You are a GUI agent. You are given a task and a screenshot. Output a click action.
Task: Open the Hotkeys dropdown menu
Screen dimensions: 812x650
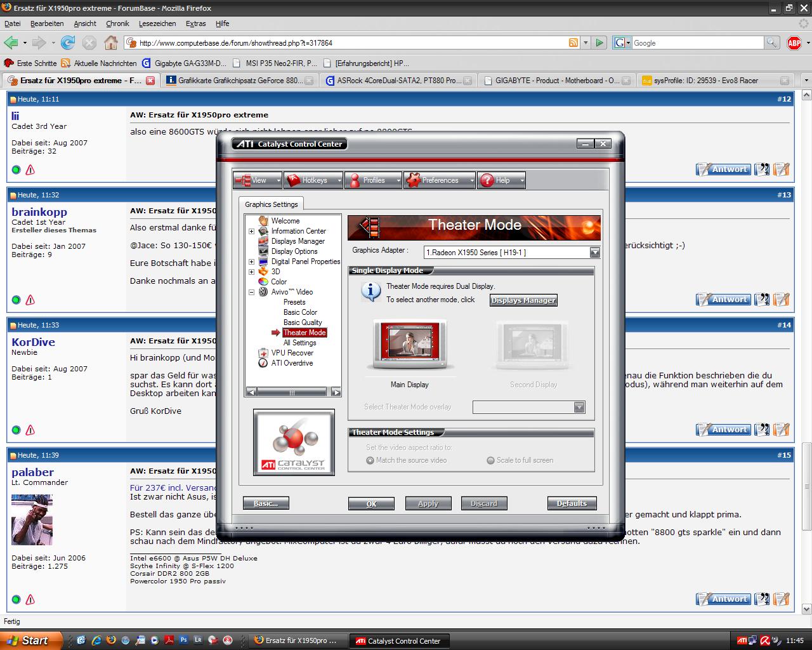(313, 180)
